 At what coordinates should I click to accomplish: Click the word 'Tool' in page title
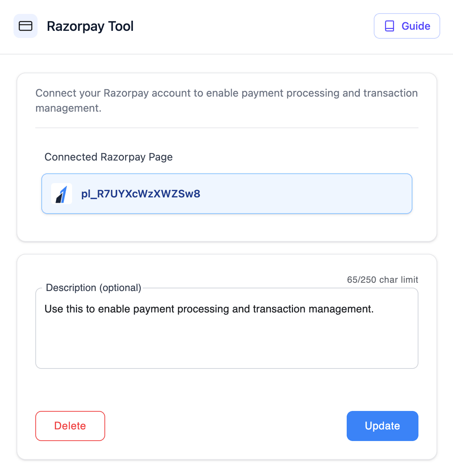pos(121,26)
